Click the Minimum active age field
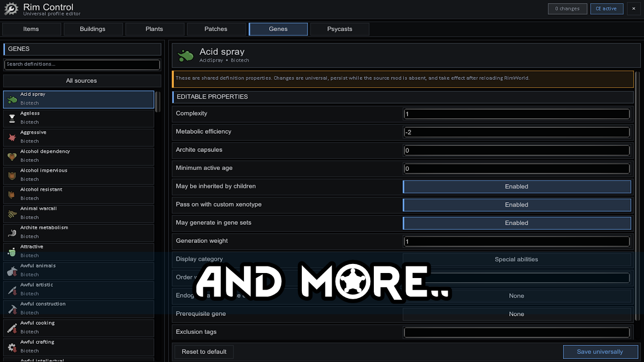The width and height of the screenshot is (644, 362). [x=517, y=169]
